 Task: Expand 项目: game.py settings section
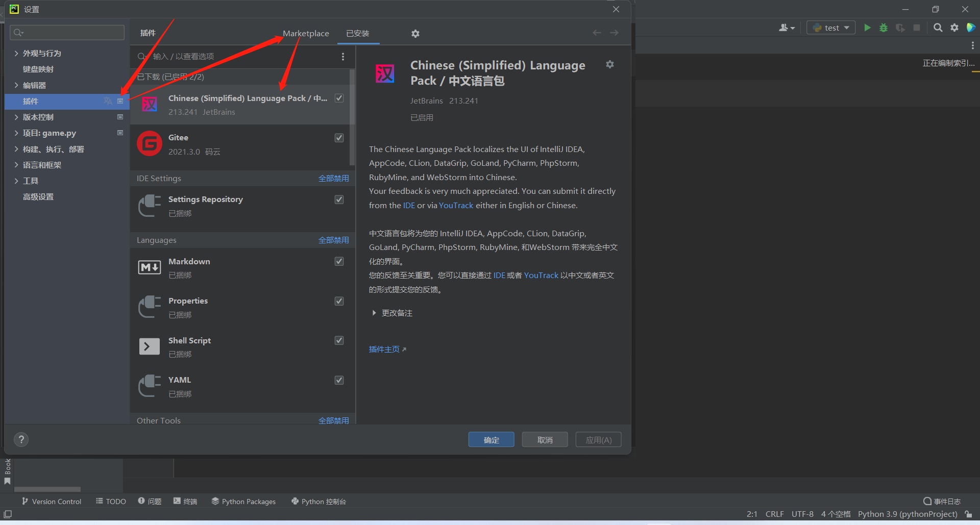tap(16, 133)
